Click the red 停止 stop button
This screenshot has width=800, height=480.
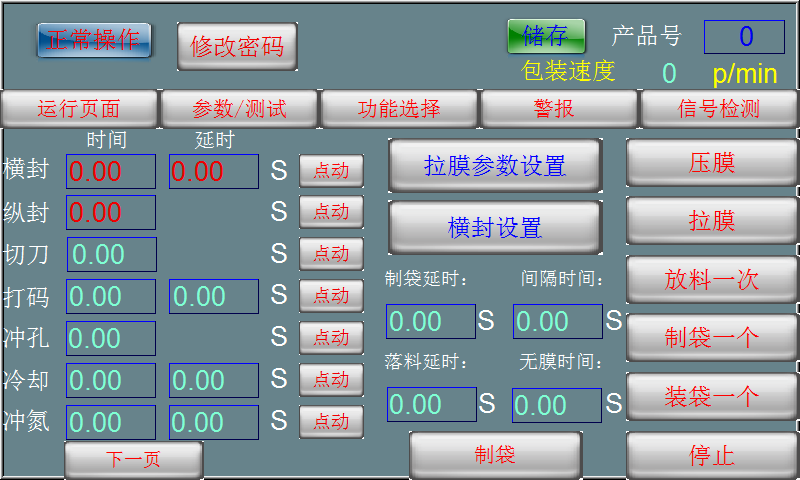(712, 456)
